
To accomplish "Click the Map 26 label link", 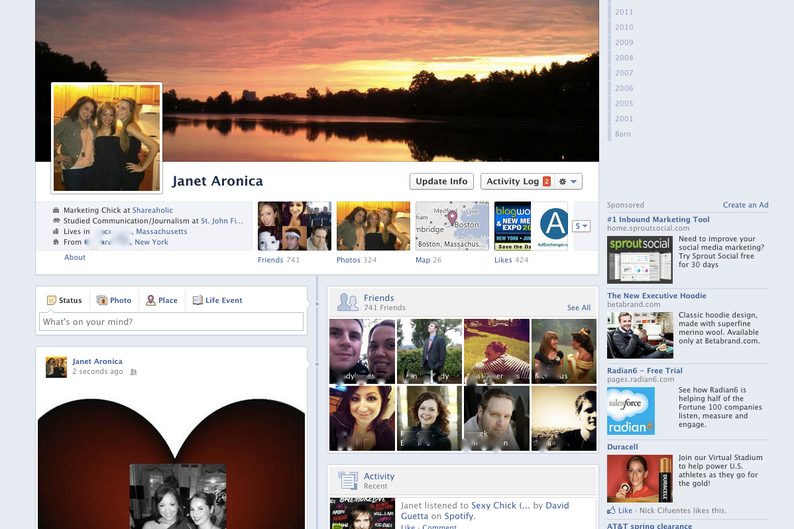I will (x=428, y=260).
